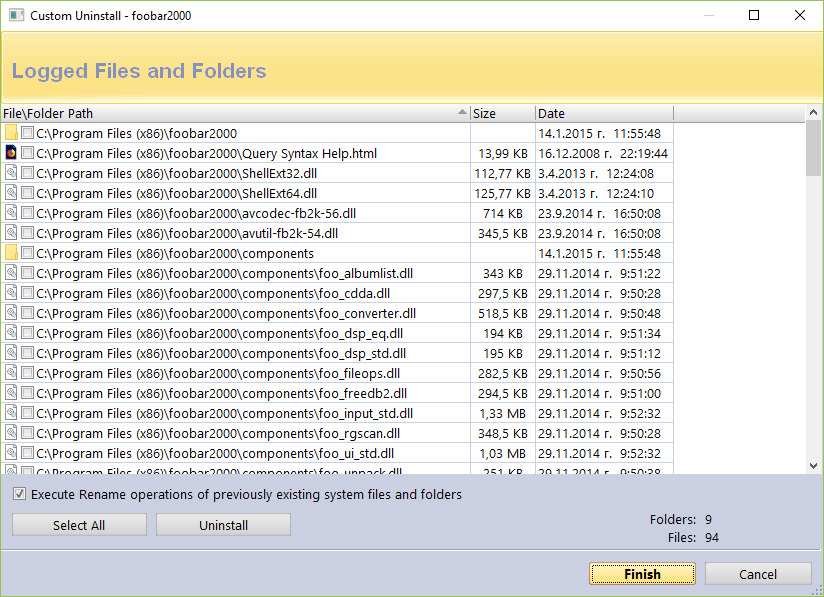The image size is (824, 597).
Task: Check the foo_ui_std.dll checkbox
Action: pos(28,452)
